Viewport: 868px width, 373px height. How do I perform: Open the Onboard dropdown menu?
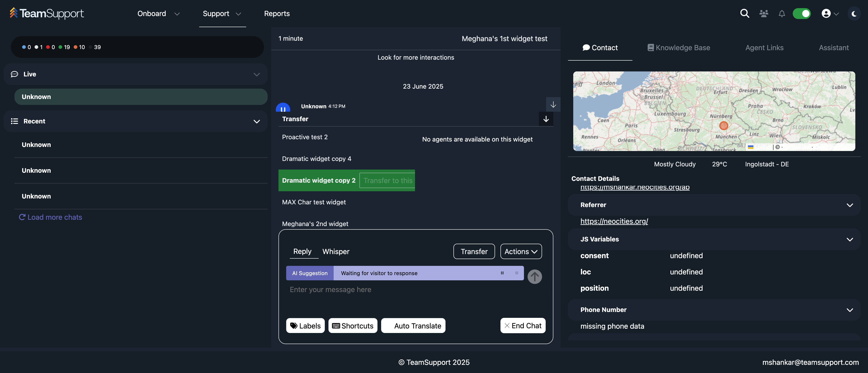[x=158, y=14]
